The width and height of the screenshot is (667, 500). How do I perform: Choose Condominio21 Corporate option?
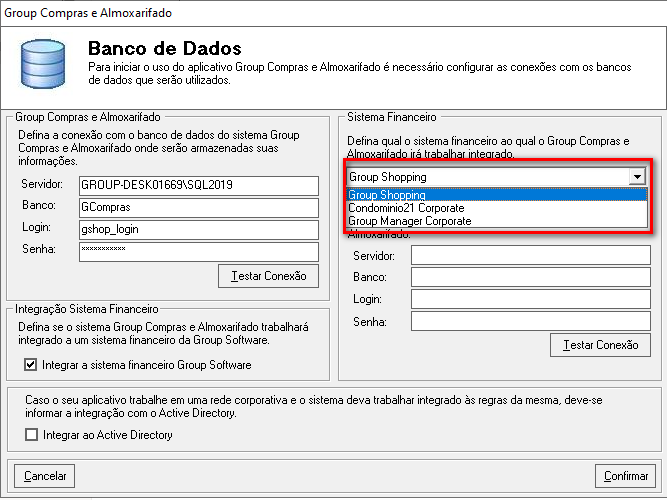click(497, 208)
